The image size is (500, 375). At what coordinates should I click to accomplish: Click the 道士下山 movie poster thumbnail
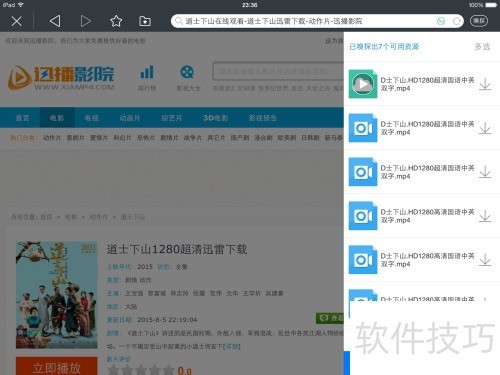pos(57,295)
